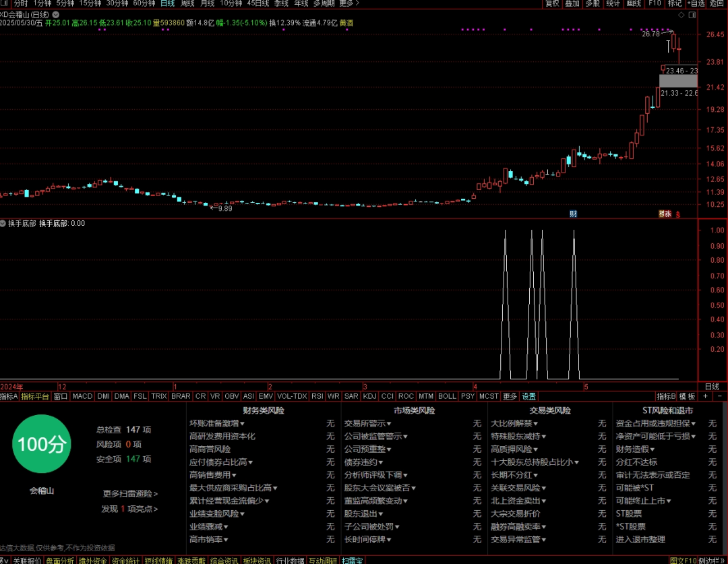Expand 更多 periods list
Image resolution: width=728 pixels, height=564 pixels.
click(348, 3)
